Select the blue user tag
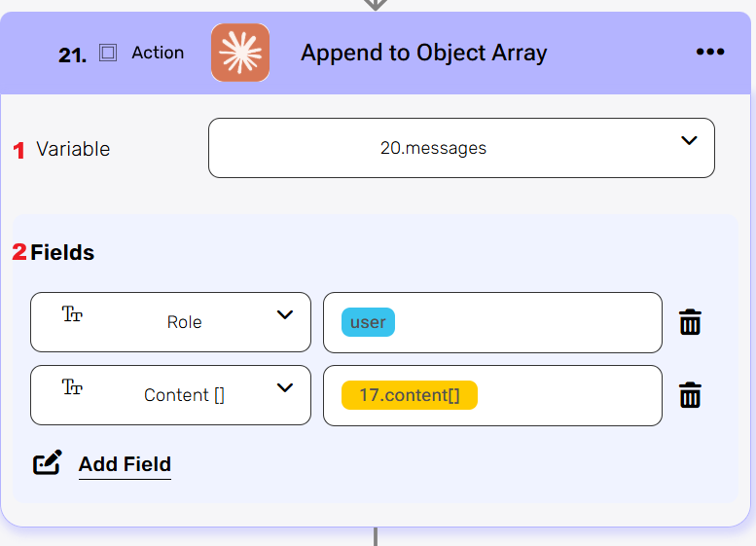 (368, 322)
